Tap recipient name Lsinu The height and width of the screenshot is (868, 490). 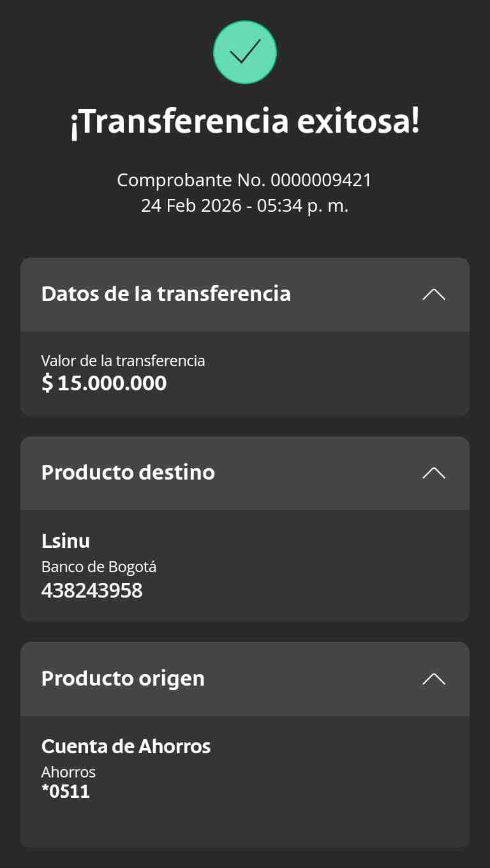tap(66, 541)
